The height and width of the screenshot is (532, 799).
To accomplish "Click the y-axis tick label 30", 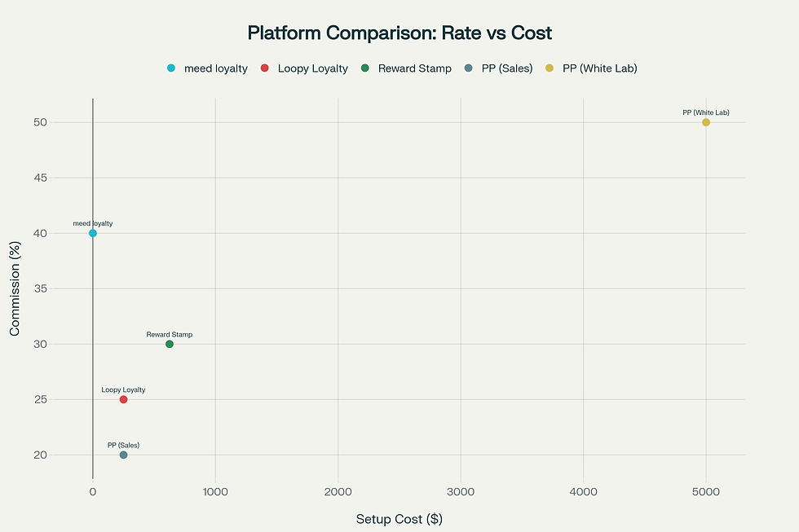I will click(41, 344).
